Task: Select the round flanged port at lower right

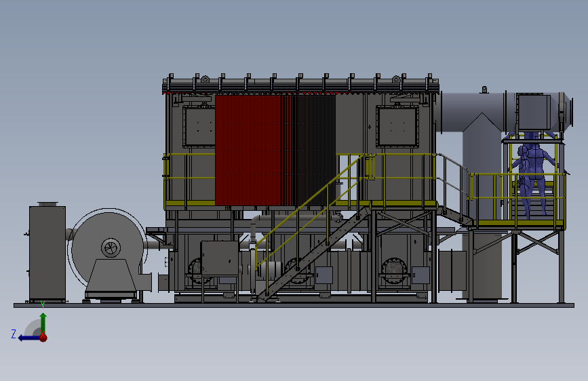Action: tap(393, 269)
